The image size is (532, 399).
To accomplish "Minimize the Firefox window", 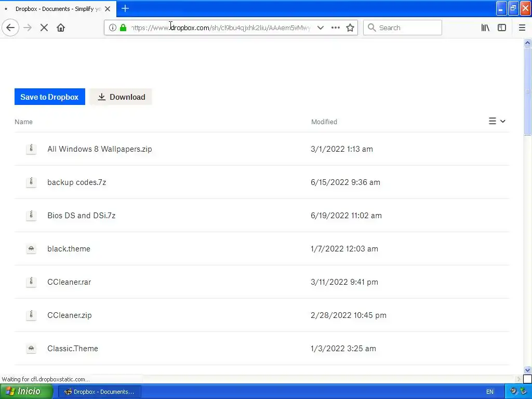I will (x=501, y=8).
